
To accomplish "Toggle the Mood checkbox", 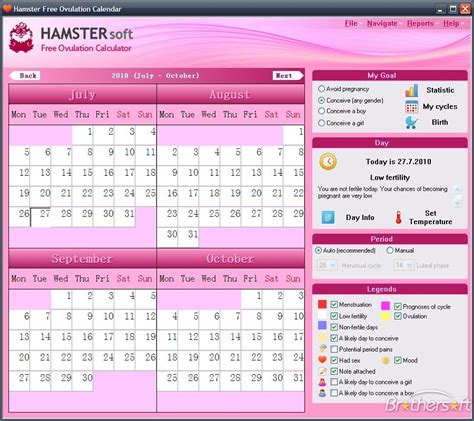I will pyautogui.click(x=397, y=360).
